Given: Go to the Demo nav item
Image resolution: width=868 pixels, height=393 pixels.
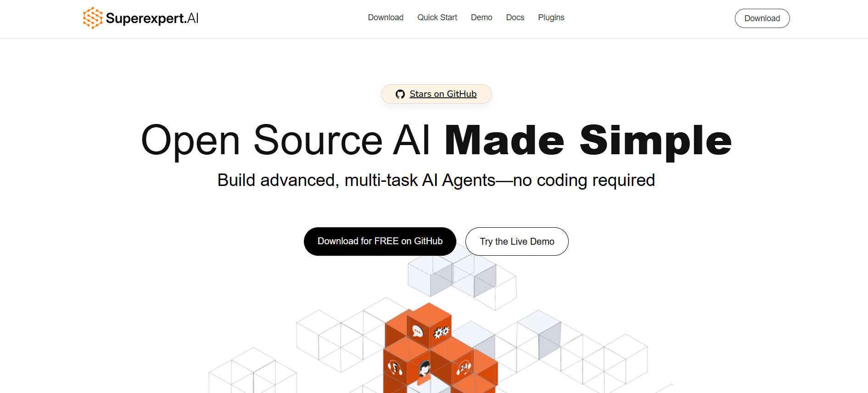Looking at the screenshot, I should tap(482, 17).
